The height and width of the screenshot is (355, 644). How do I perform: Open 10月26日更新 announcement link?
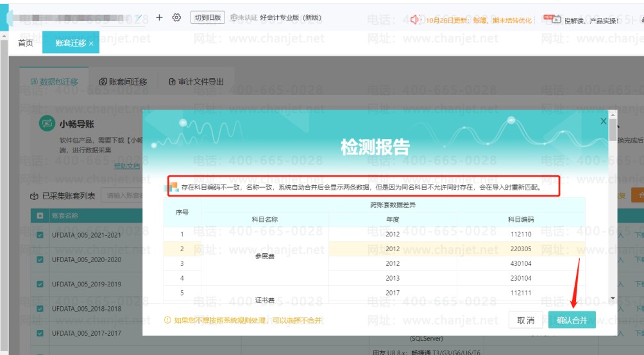coord(479,20)
